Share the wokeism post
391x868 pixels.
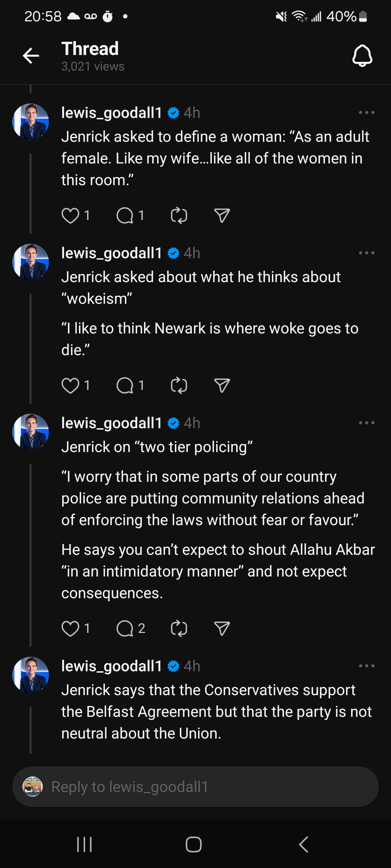pyautogui.click(x=221, y=385)
